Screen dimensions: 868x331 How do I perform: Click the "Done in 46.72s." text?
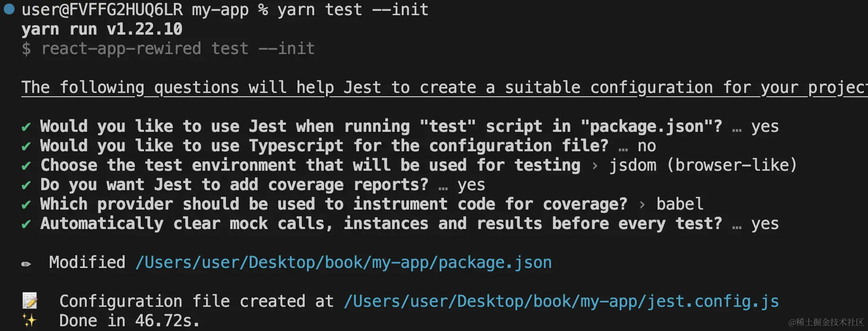129,321
